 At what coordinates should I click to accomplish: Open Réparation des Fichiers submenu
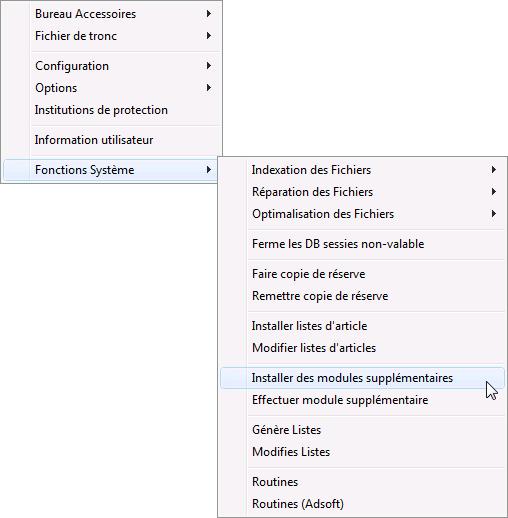[362, 192]
